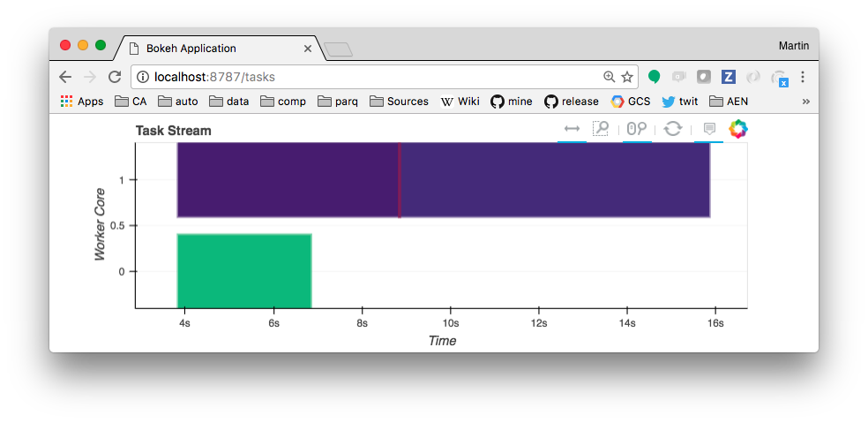Activate the Box Zoom tool
This screenshot has height=423, width=868.
point(601,129)
